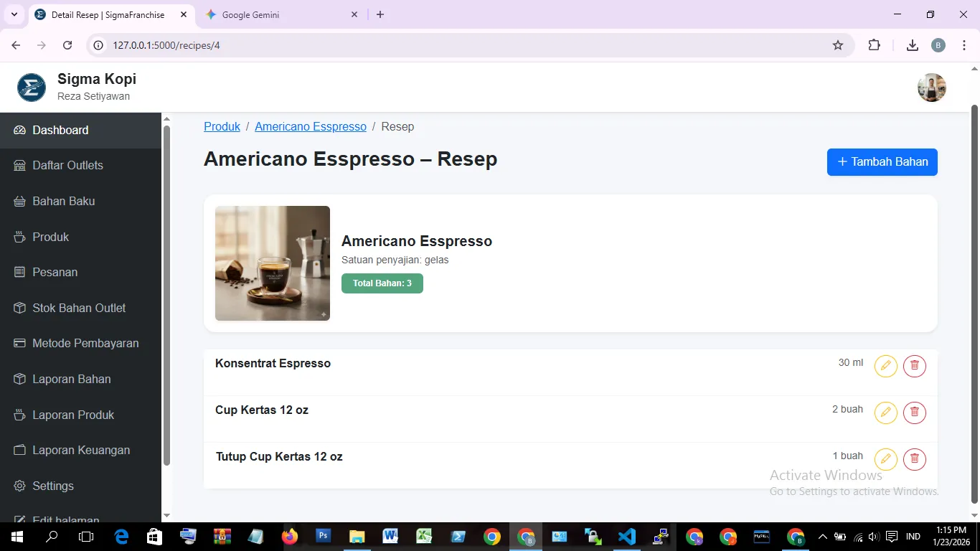Switch to the Google Gemini tab
Viewport: 980px width, 551px height.
coord(280,15)
